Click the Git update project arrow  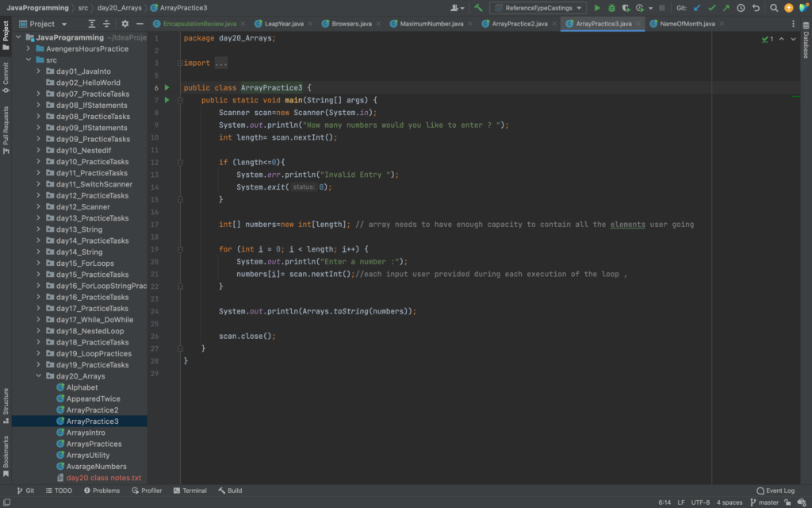pos(696,8)
